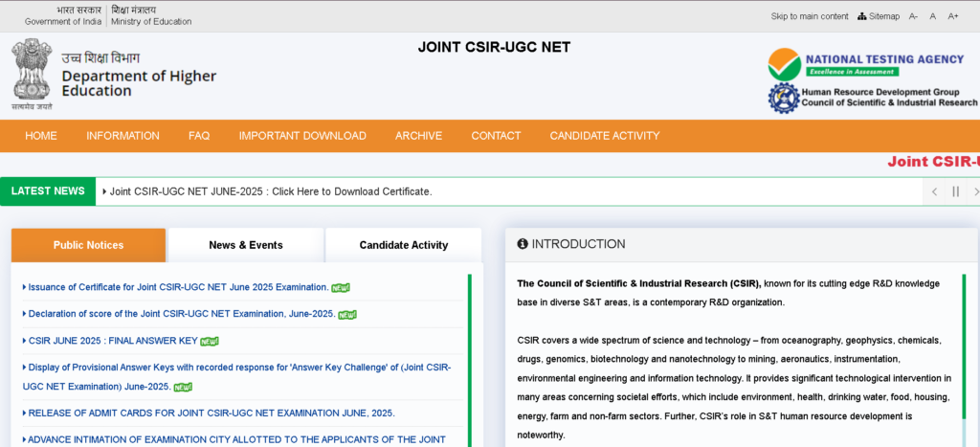Open the CONTACT menu item
Viewport: 980px width, 447px height.
pyautogui.click(x=496, y=136)
